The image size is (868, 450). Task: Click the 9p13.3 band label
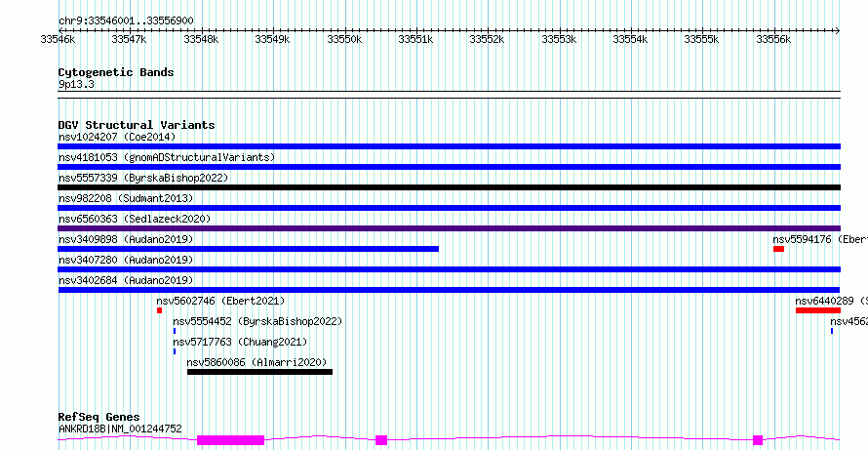(x=76, y=84)
